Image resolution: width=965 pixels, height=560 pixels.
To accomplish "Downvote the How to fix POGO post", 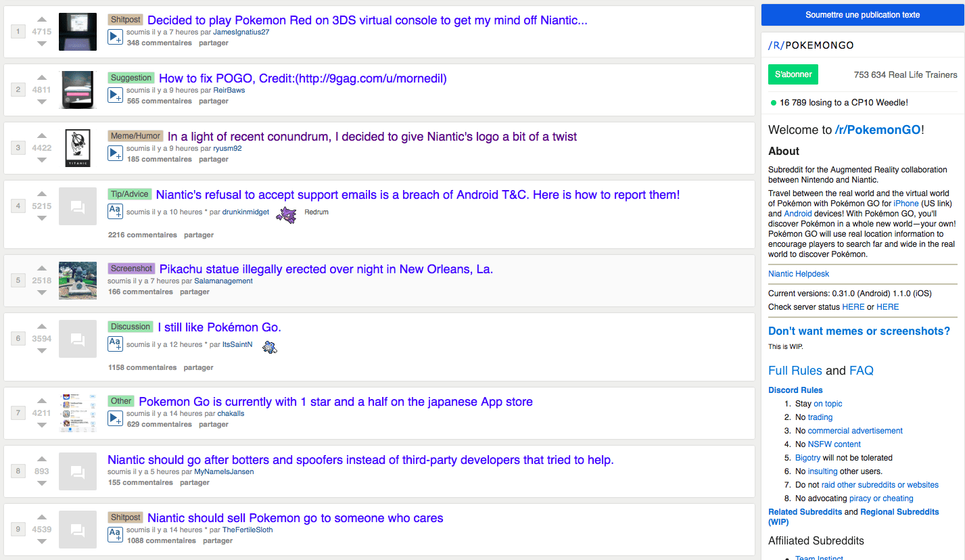I will 42,101.
